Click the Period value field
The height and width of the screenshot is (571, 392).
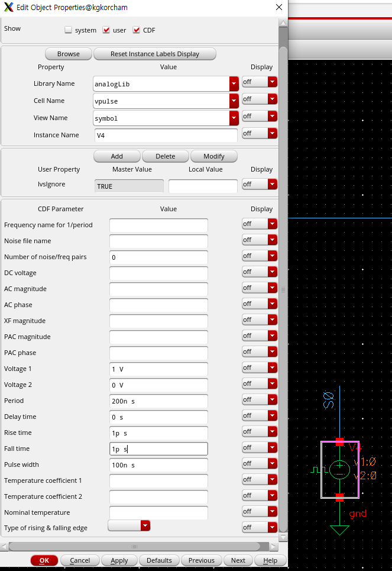coord(158,401)
